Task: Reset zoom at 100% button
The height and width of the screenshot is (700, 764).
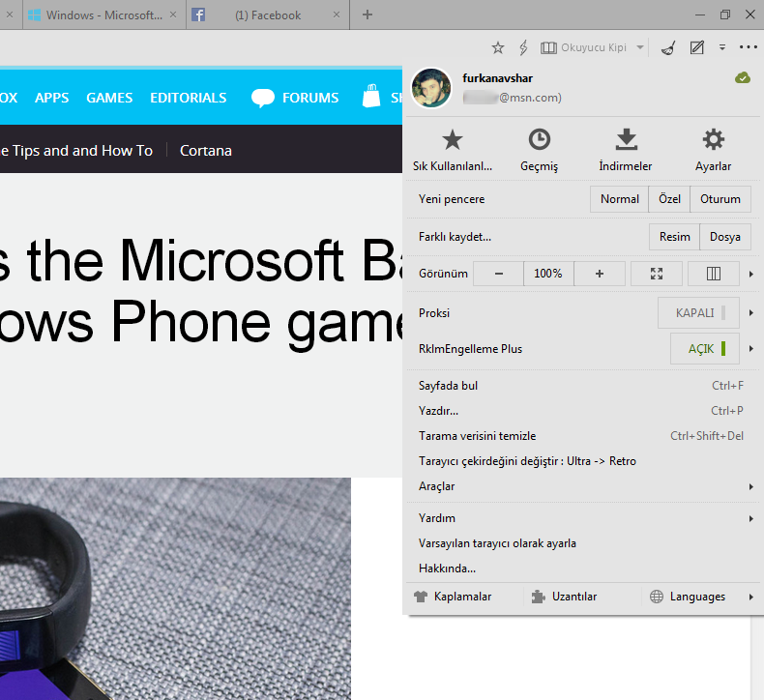Action: click(548, 274)
